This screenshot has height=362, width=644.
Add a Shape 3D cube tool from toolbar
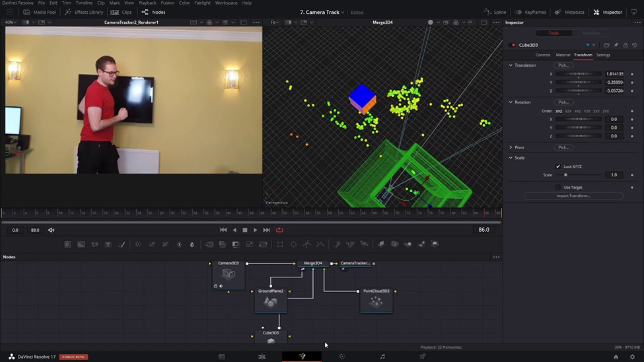[395, 244]
